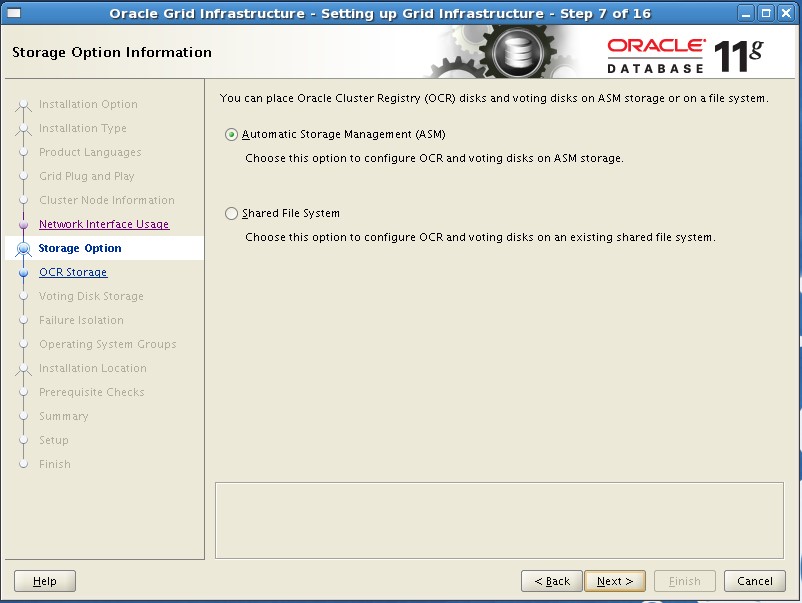
Task: Click the Cluster Node Information step
Action: click(x=107, y=200)
